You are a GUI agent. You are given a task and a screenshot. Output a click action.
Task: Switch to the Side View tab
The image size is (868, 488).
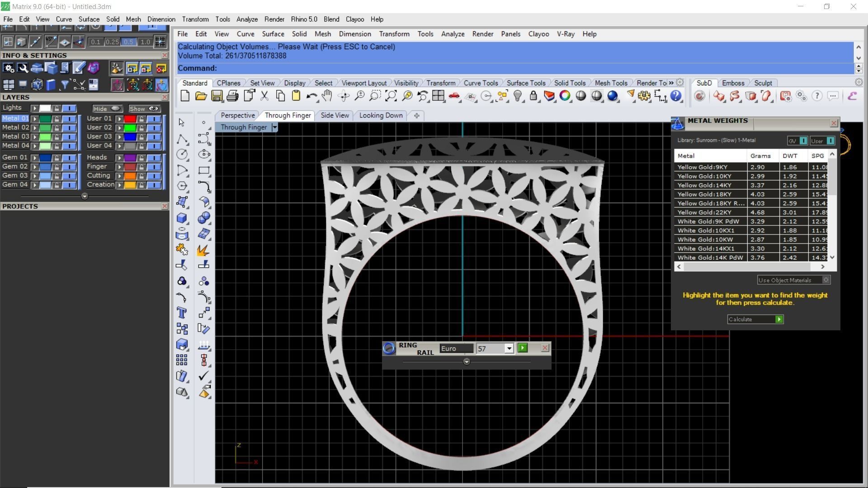click(335, 115)
